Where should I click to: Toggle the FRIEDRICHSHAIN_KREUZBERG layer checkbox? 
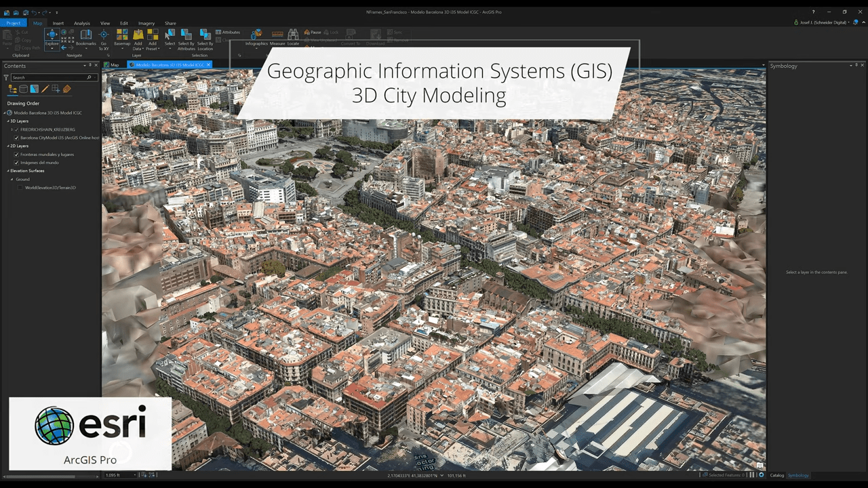pos(16,129)
